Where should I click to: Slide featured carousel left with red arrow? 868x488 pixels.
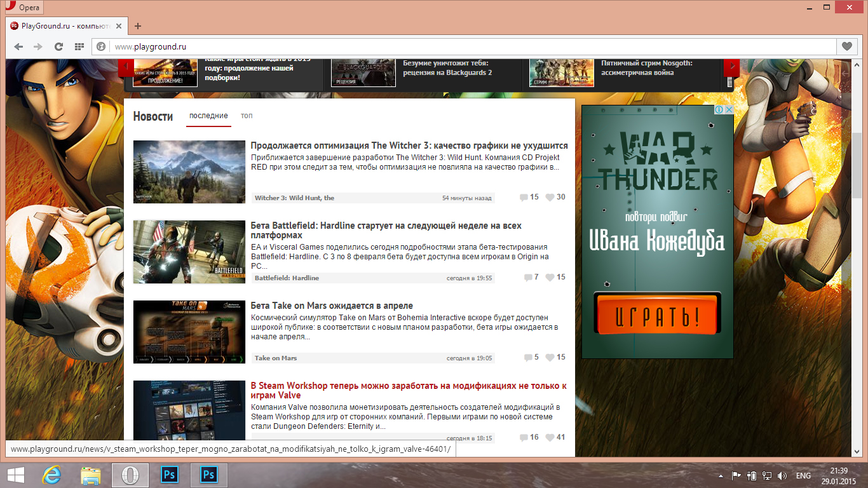pos(126,66)
